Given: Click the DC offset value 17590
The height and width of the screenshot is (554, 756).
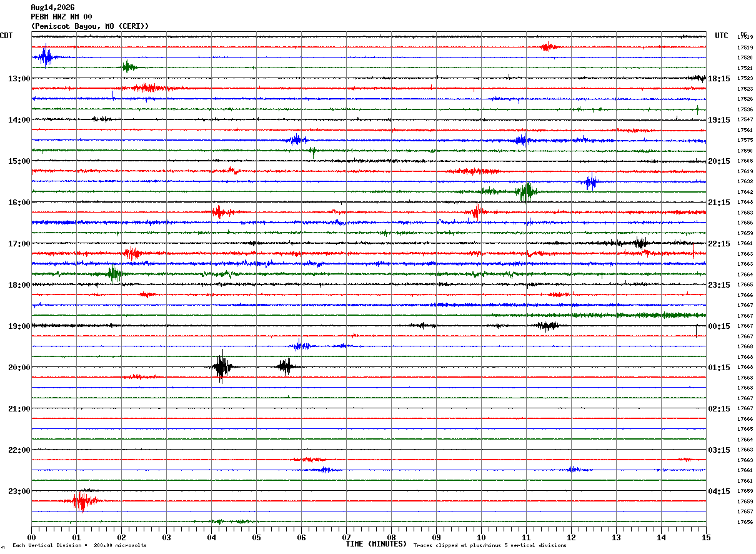Looking at the screenshot, I should pos(745,151).
